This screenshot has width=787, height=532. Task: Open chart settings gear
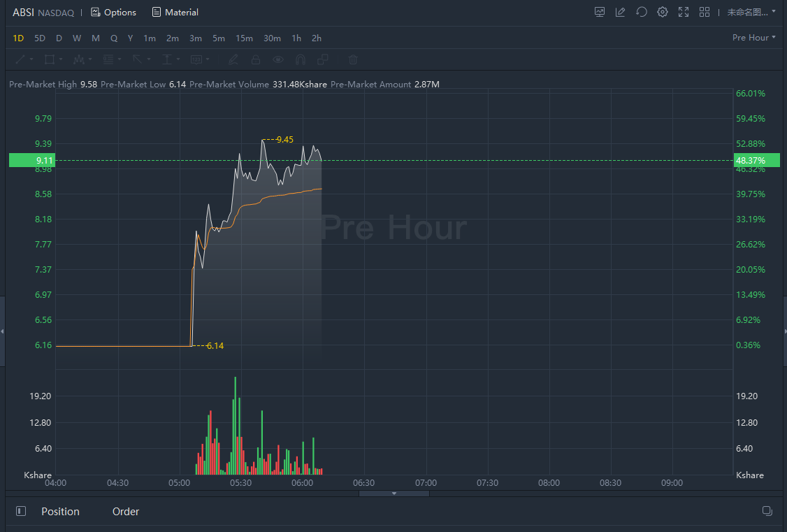663,12
